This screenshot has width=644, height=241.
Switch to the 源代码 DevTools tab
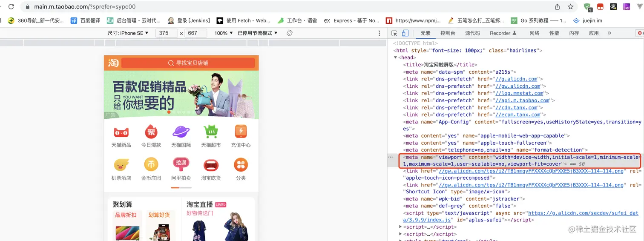(472, 33)
